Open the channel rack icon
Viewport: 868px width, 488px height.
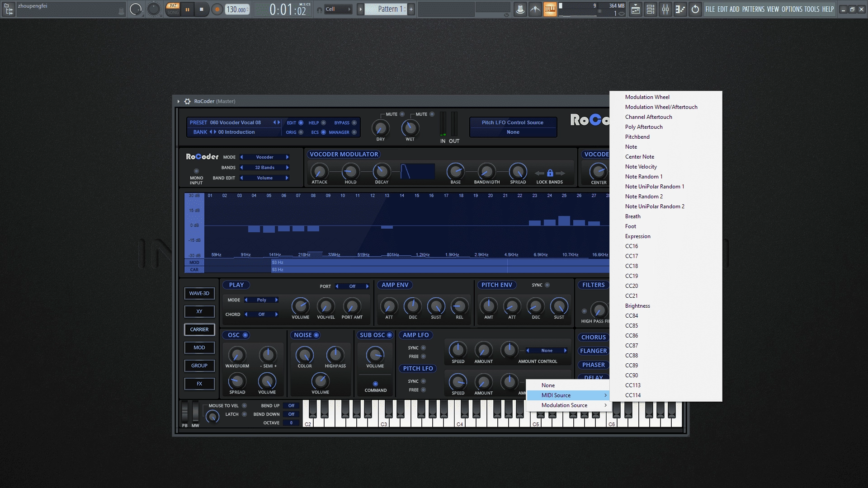[x=651, y=9]
